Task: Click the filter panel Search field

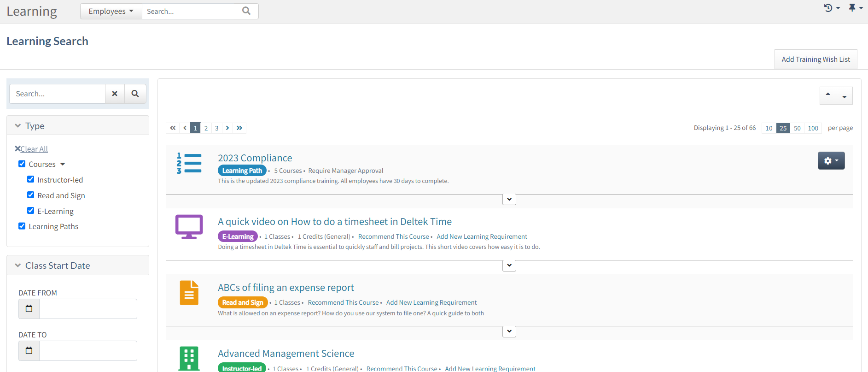Action: pyautogui.click(x=58, y=94)
